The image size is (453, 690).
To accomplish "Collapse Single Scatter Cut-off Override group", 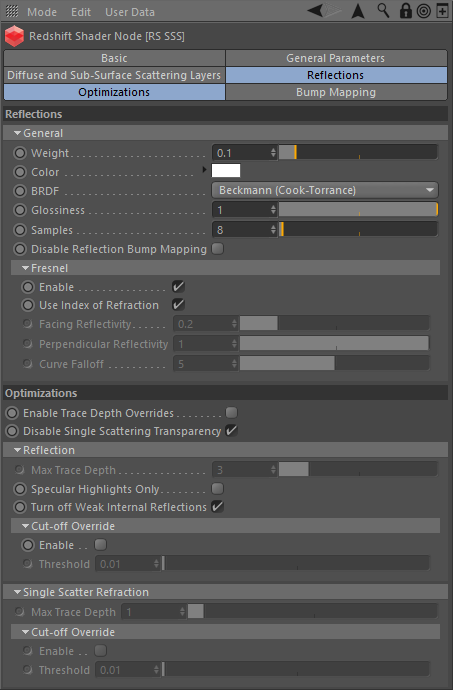I will coord(26,632).
